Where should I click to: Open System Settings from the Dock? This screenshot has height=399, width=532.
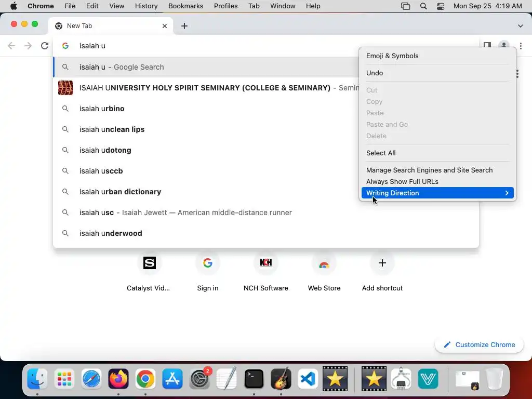pyautogui.click(x=199, y=379)
